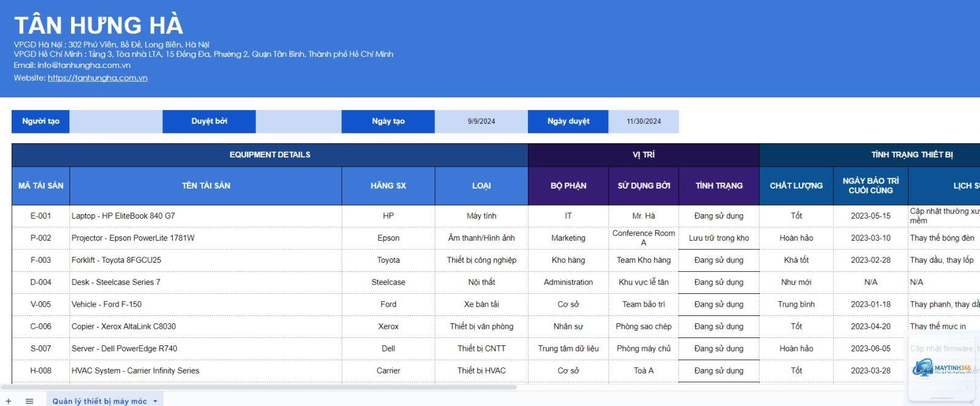Open the tanhungha.com.vn website link
The width and height of the screenshot is (980, 406).
coord(97,78)
